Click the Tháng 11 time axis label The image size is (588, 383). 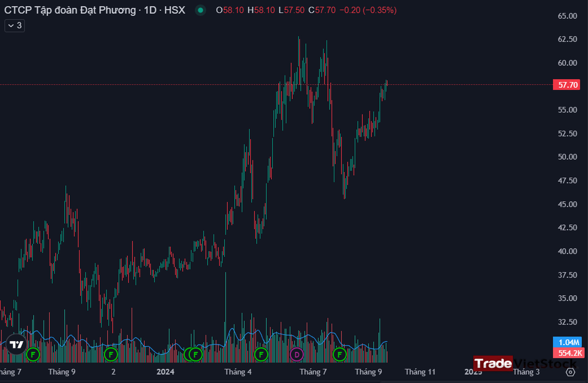click(x=420, y=372)
